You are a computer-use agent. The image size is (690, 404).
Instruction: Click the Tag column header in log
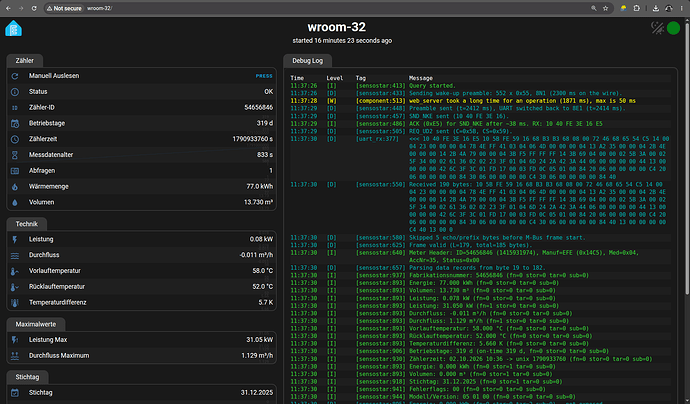(361, 78)
